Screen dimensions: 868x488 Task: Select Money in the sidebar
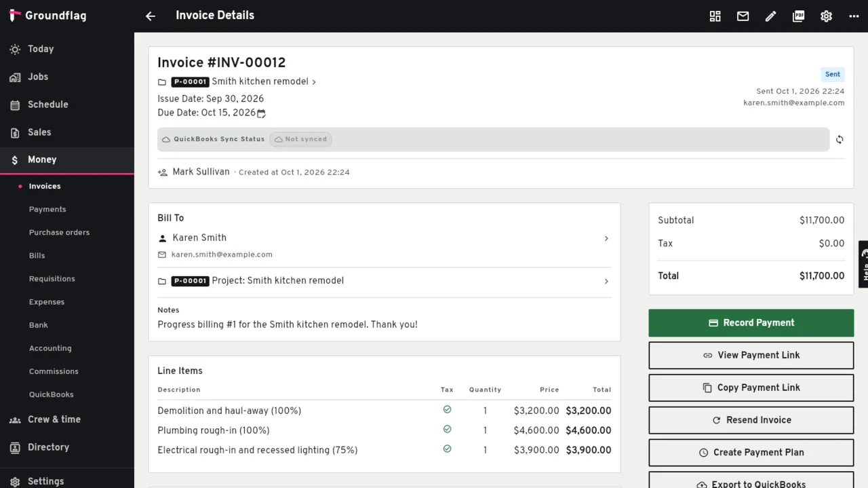tap(67, 160)
